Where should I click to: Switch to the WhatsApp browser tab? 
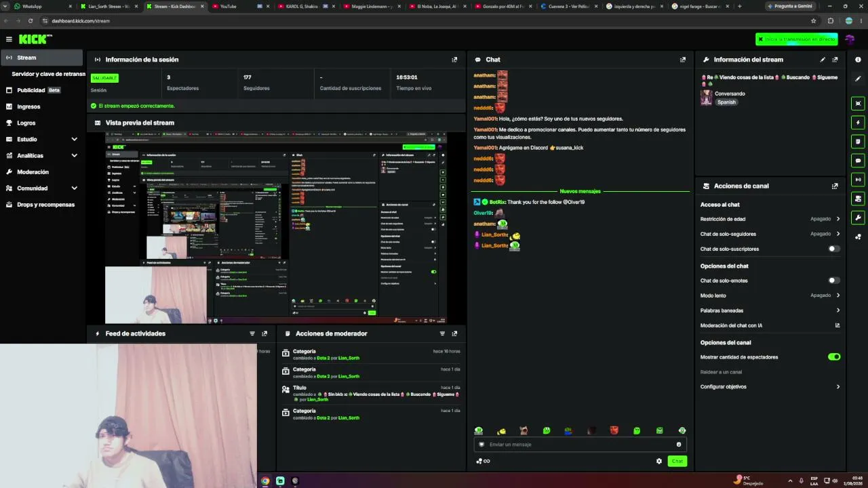click(42, 6)
